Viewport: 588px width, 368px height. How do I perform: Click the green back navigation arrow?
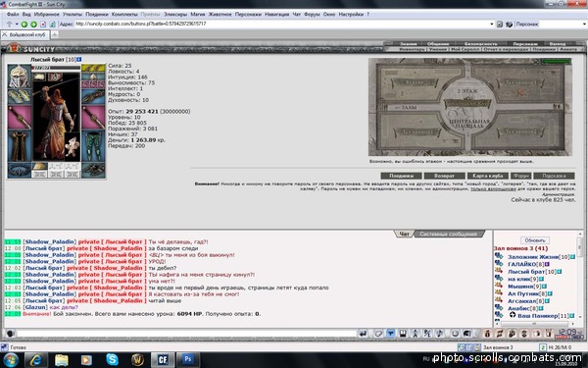click(24, 24)
